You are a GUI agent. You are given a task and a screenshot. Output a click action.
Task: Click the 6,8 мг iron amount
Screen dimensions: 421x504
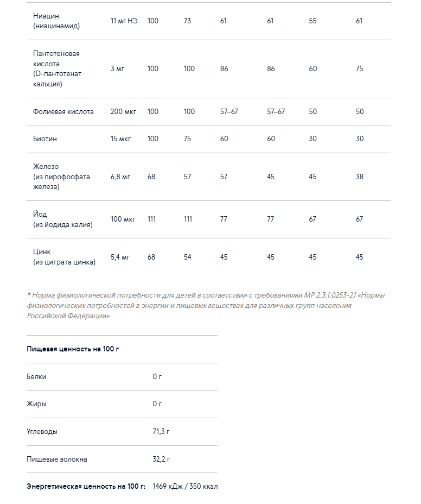click(120, 177)
